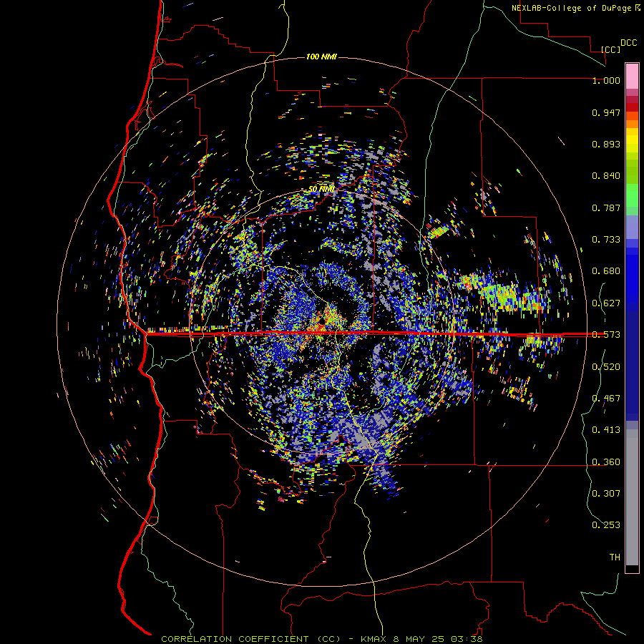This screenshot has width=644, height=644.
Task: Click the 0.947 scale value
Action: (606, 112)
